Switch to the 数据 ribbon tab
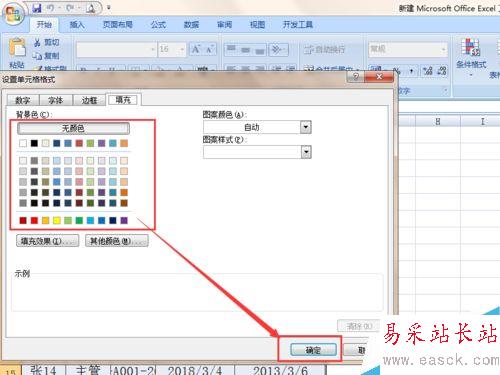500x375 pixels. click(191, 24)
